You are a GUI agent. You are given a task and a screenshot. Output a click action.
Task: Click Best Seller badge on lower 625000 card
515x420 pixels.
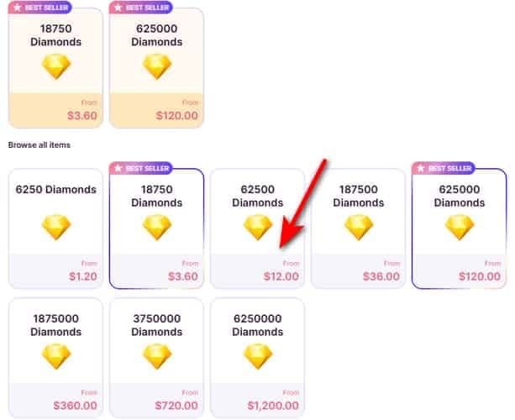tap(443, 168)
